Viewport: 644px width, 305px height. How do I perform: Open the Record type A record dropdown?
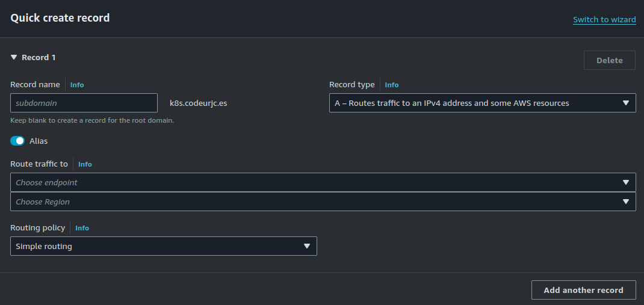(483, 103)
